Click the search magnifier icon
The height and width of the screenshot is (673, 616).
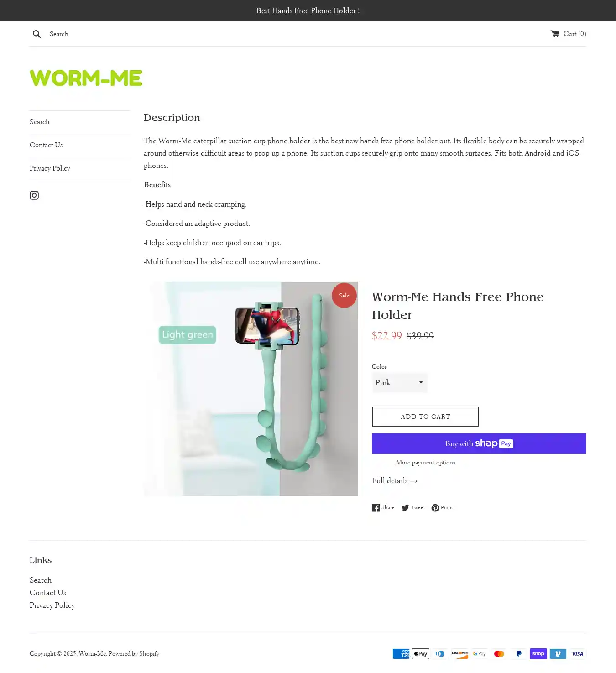pos(37,34)
